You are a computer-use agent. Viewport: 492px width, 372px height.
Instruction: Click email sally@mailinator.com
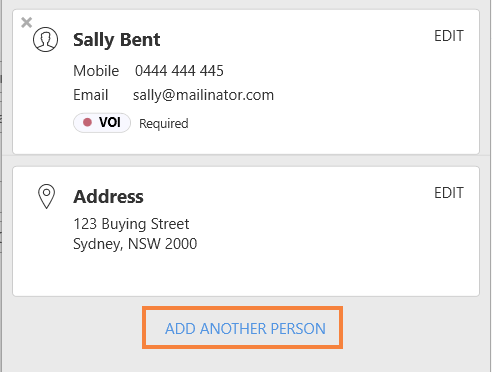click(x=203, y=95)
